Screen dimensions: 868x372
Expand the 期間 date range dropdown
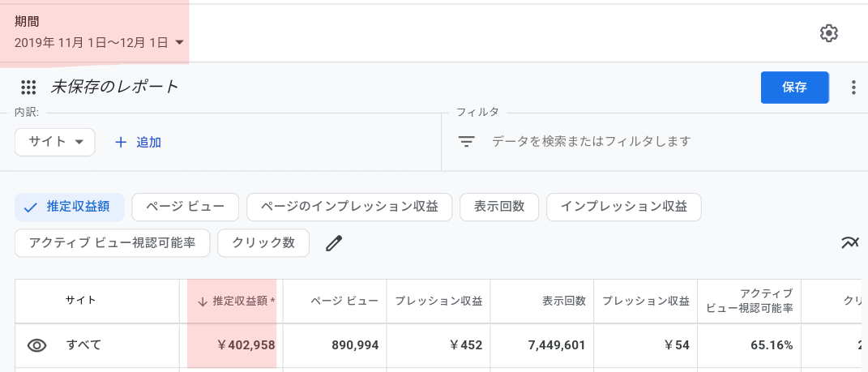point(179,43)
